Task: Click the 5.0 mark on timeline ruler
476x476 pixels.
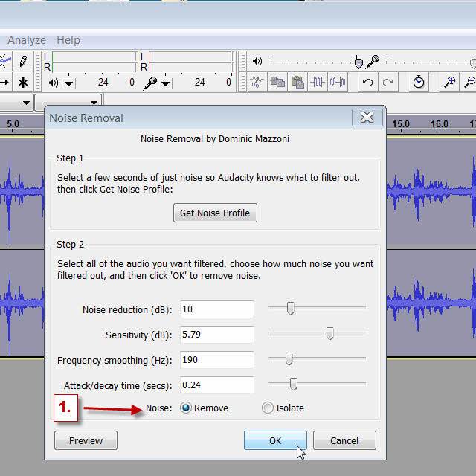Action: pos(13,124)
